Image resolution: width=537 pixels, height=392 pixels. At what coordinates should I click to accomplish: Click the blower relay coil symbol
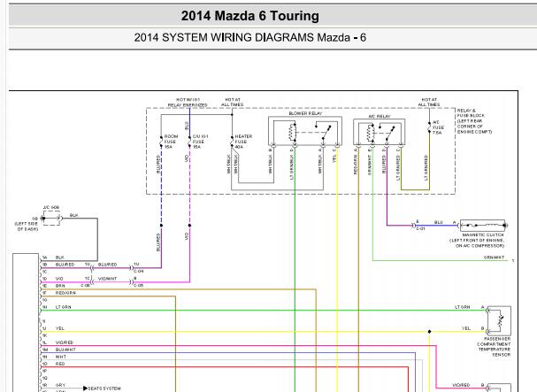pyautogui.click(x=292, y=132)
